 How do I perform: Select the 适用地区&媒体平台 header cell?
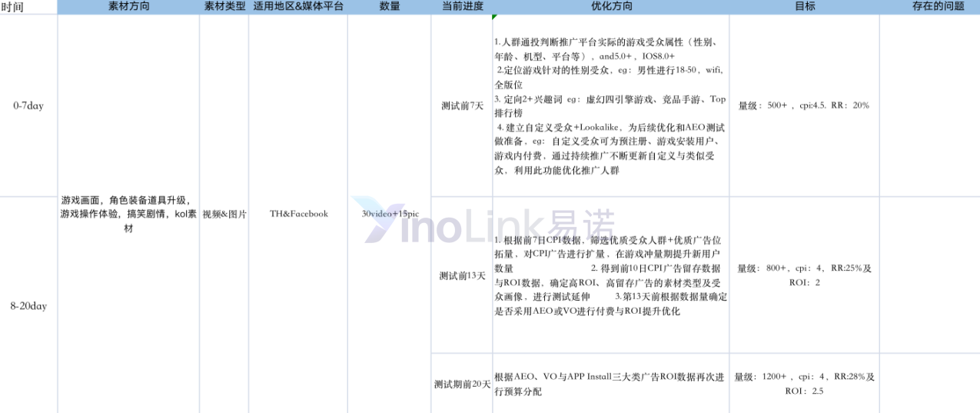coord(298,6)
